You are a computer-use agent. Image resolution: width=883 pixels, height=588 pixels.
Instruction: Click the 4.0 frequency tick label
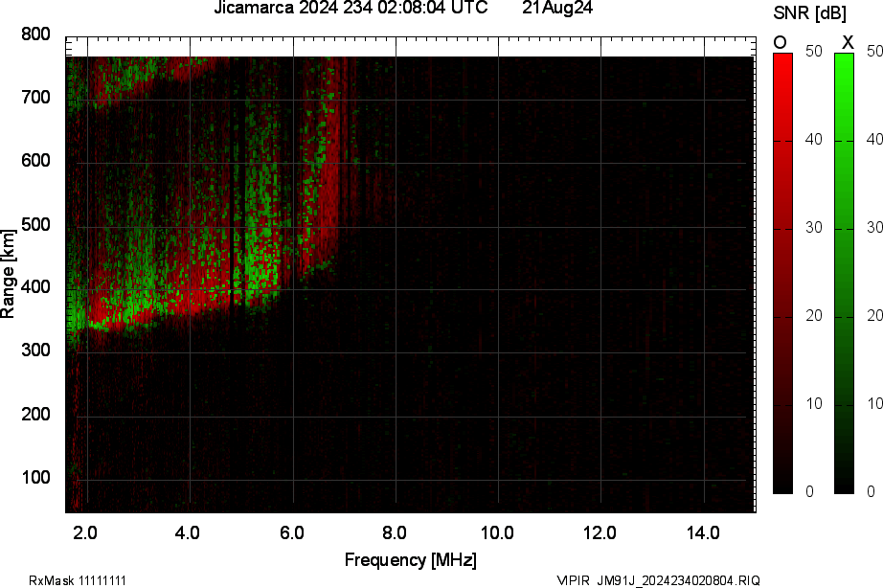tap(188, 532)
